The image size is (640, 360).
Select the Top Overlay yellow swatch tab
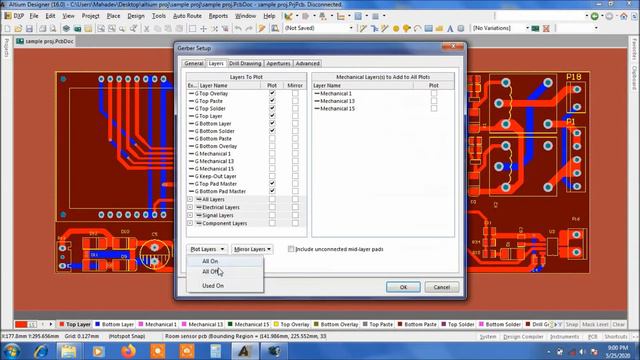[291, 324]
